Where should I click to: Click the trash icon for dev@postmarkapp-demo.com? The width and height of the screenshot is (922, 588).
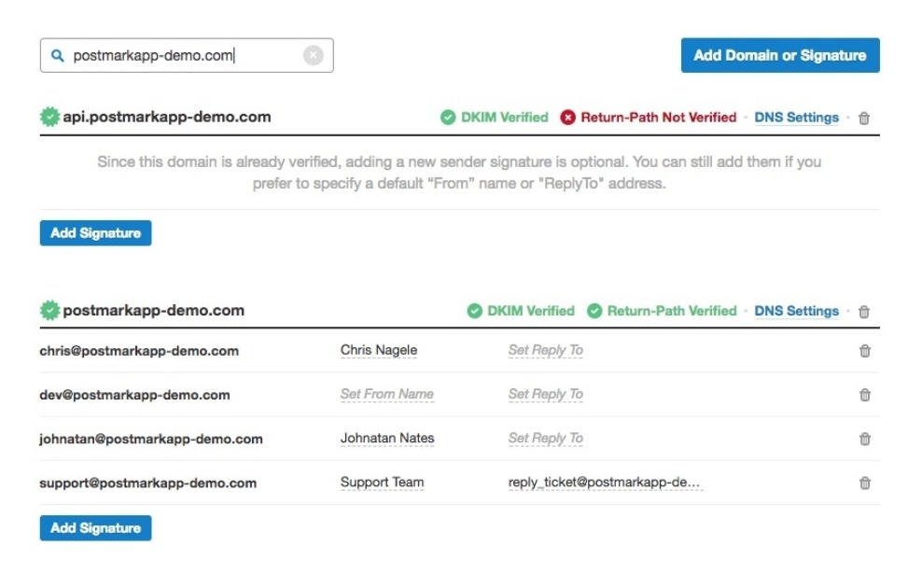point(865,395)
